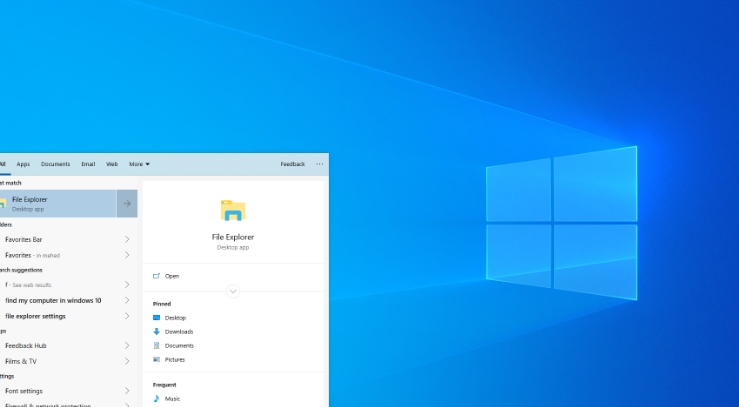Click the arrow beside File Explorer best match
739x407 pixels.
point(127,204)
